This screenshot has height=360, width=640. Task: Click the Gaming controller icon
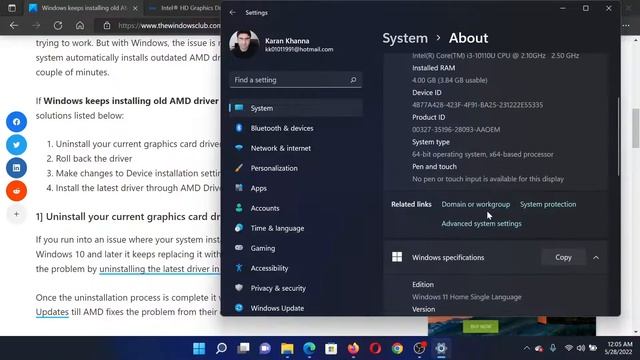coord(239,248)
